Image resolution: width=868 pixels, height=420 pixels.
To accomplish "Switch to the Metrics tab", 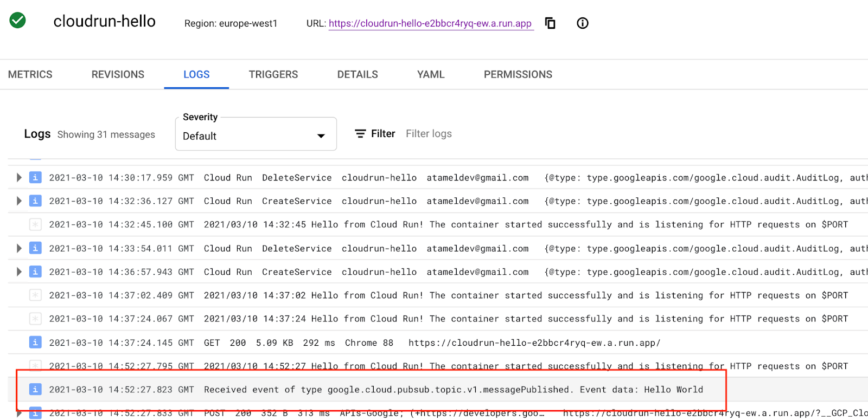I will 30,74.
